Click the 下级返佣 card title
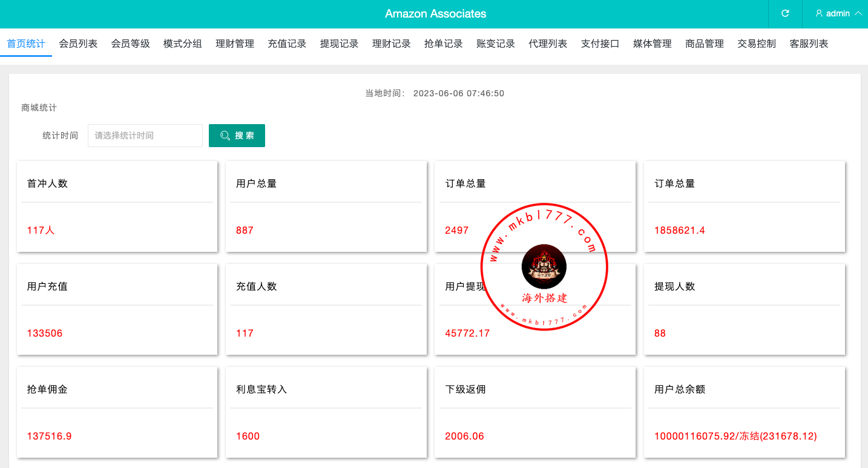 click(x=465, y=389)
